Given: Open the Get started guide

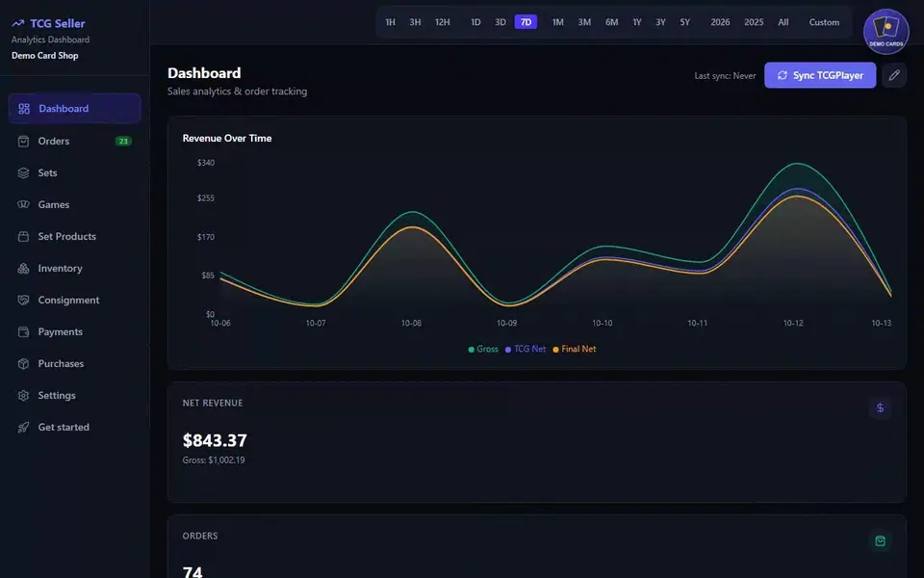Looking at the screenshot, I should pos(74,428).
